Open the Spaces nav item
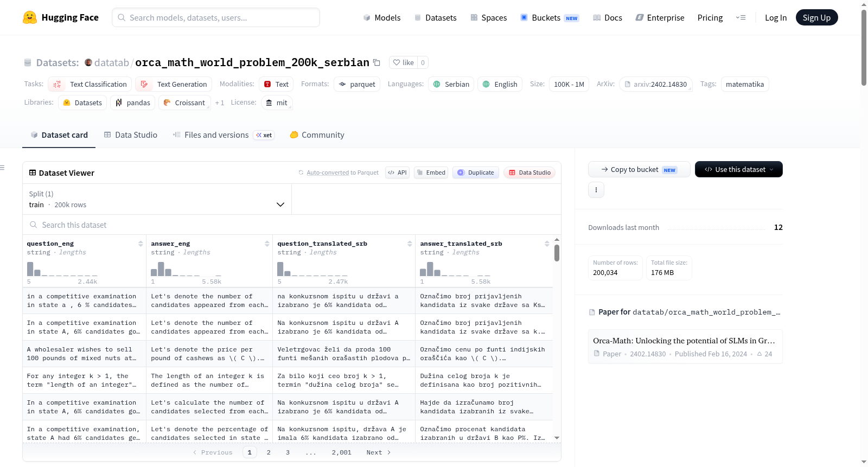Screen dimensions: 868x467 pyautogui.click(x=489, y=18)
